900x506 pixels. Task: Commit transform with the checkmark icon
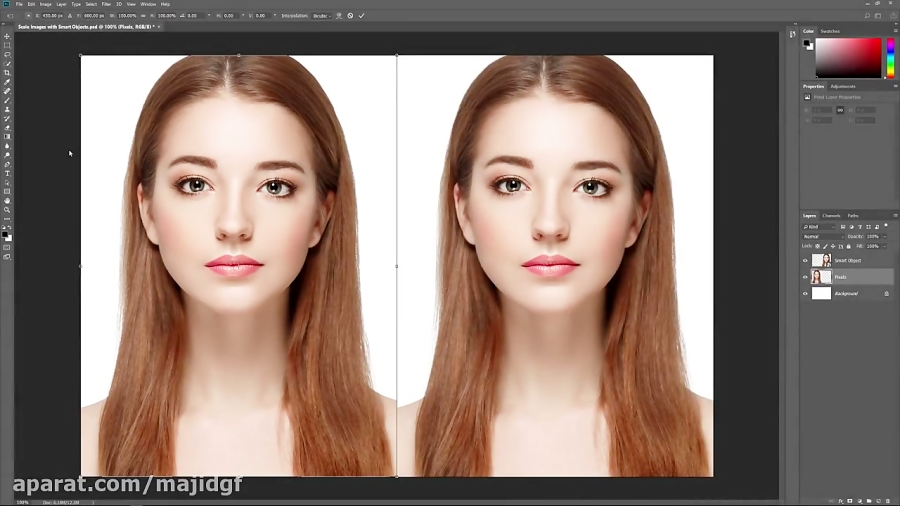point(361,16)
